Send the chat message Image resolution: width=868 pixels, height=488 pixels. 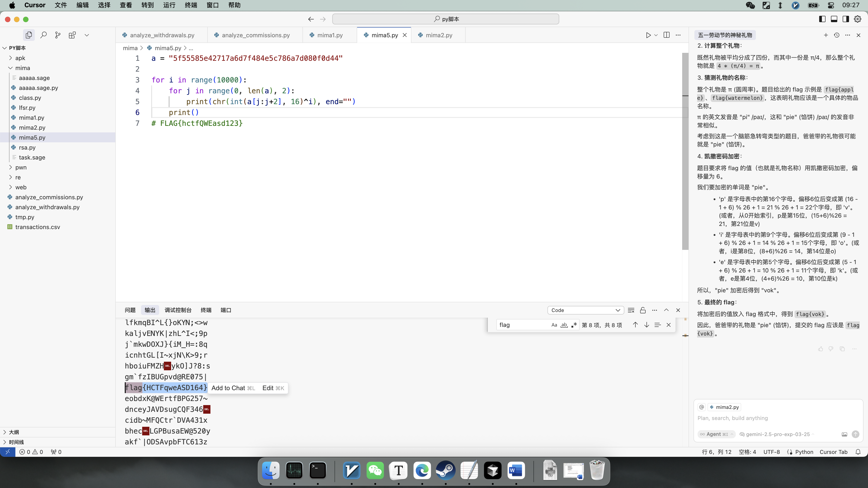pyautogui.click(x=855, y=434)
